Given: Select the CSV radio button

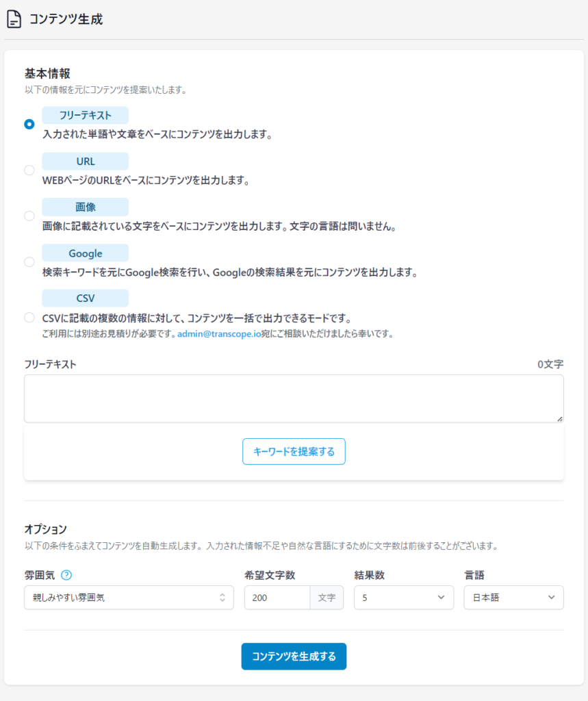Looking at the screenshot, I should click(x=29, y=318).
